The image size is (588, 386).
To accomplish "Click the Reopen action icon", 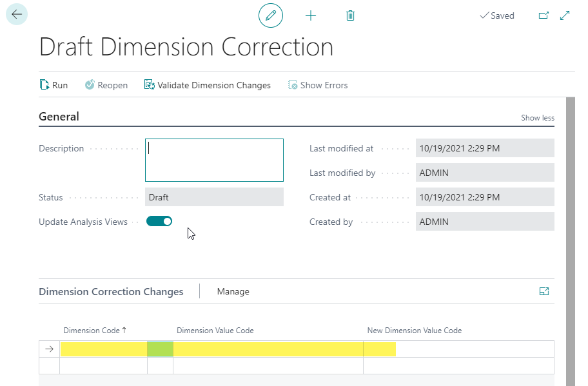I will [90, 85].
